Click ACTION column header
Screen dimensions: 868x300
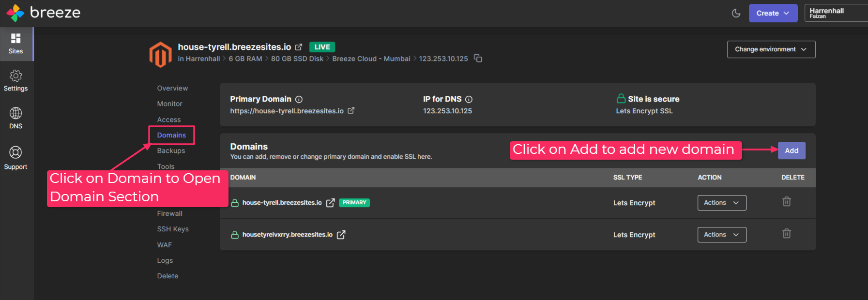pos(710,178)
